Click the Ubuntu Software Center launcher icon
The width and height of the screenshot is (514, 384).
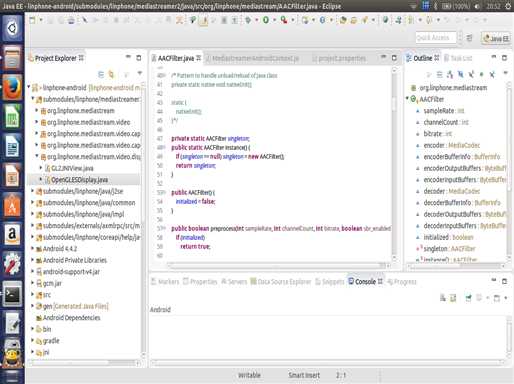click(12, 205)
